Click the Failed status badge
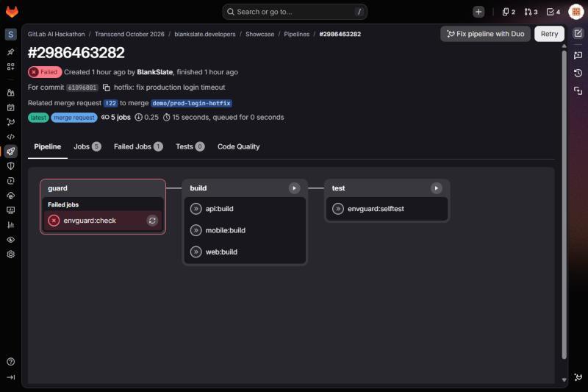Image resolution: width=588 pixels, height=392 pixels. (45, 72)
